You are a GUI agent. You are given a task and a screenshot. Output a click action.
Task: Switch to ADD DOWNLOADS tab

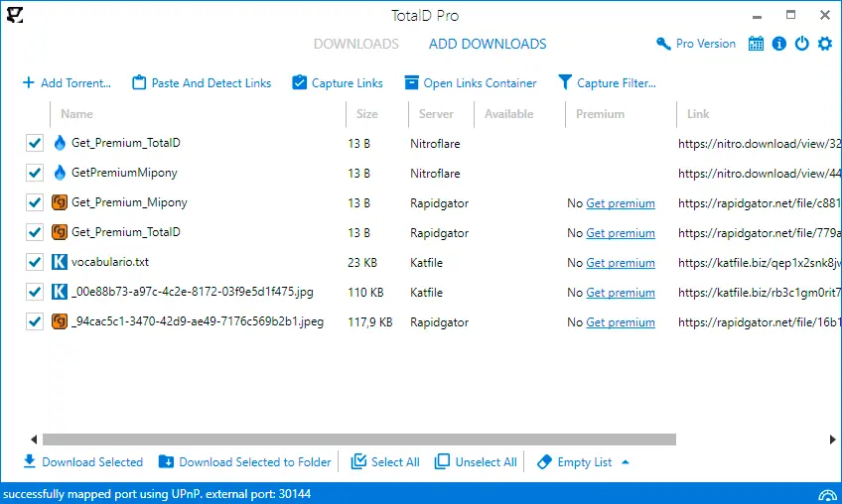click(x=488, y=44)
